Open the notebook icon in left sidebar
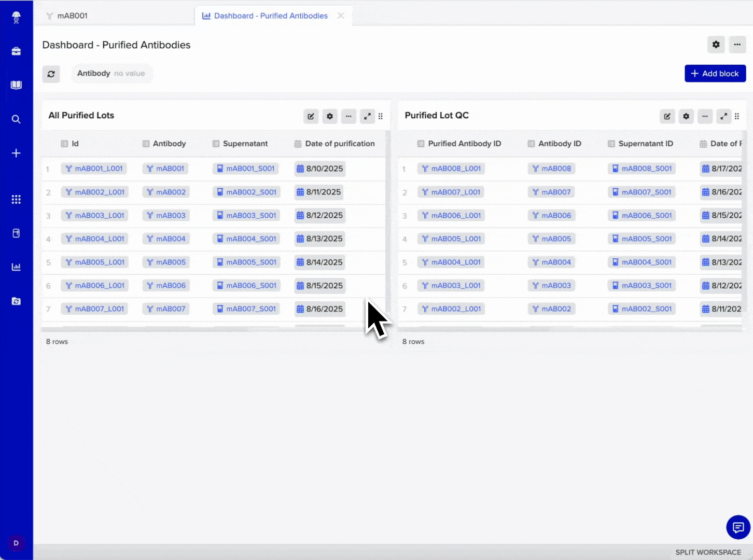 (16, 85)
